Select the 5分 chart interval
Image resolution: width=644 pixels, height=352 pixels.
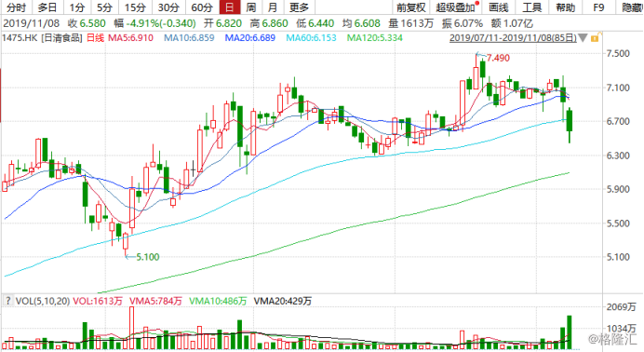pos(105,7)
